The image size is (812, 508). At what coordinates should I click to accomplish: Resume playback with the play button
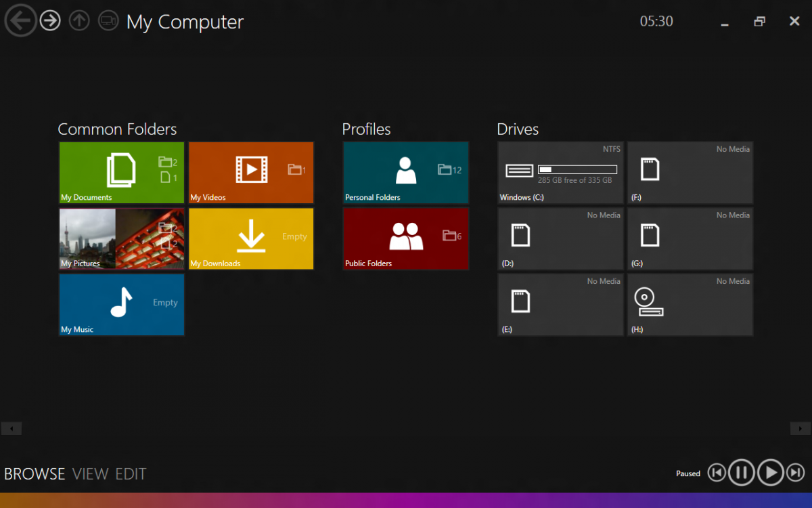[x=771, y=472]
